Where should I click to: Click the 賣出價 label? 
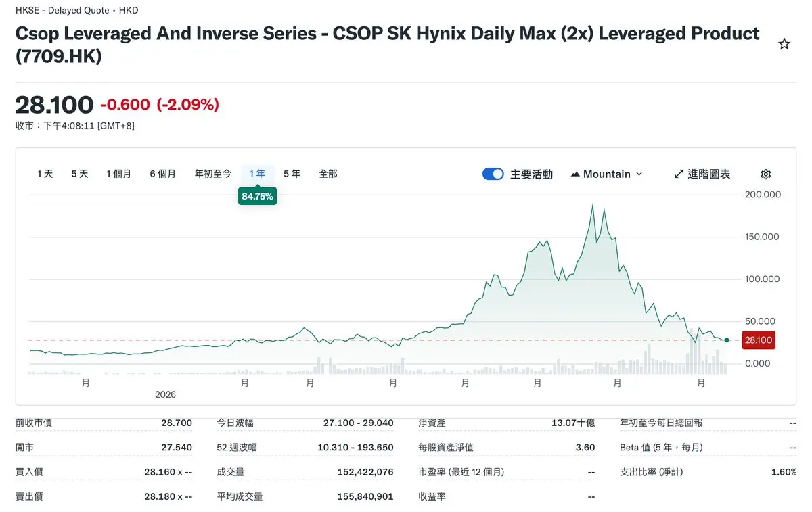(x=29, y=496)
